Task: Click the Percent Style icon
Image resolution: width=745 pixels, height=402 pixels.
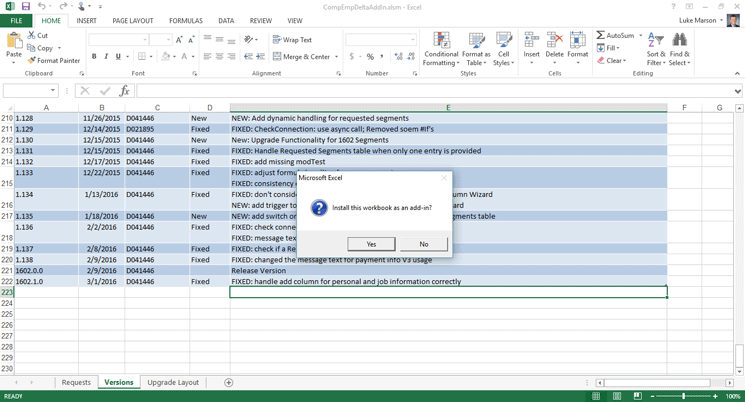Action: coord(370,56)
